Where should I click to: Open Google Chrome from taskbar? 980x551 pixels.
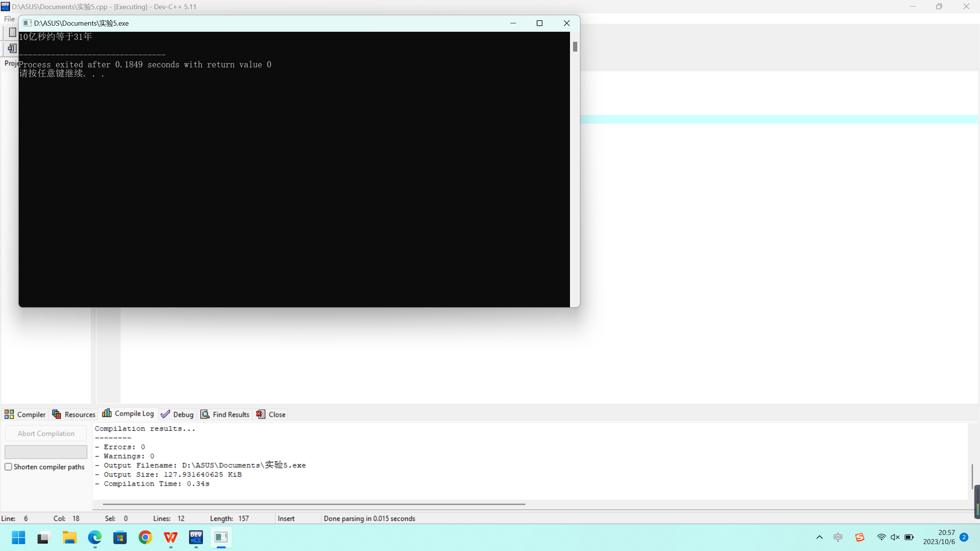(145, 538)
